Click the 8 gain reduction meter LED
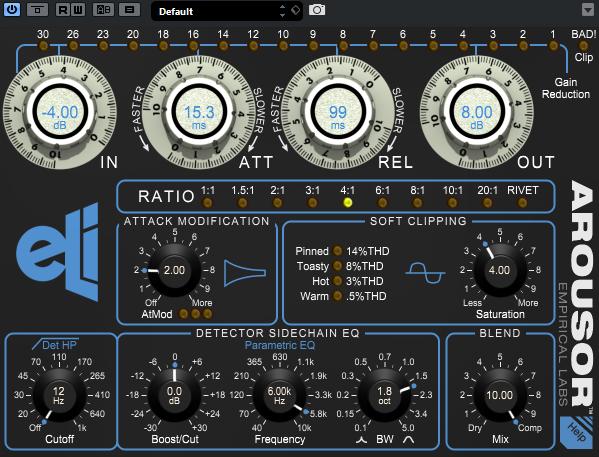The height and width of the screenshot is (457, 599). point(343,46)
